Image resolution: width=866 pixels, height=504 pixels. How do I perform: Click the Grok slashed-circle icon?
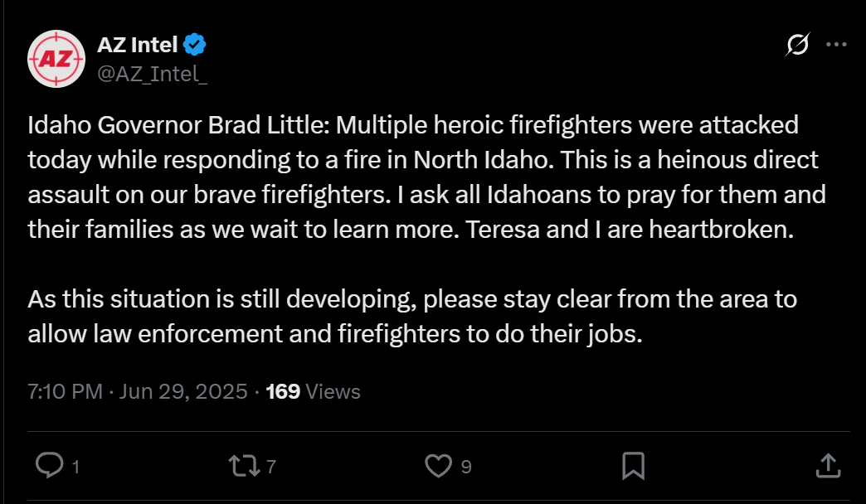[797, 45]
